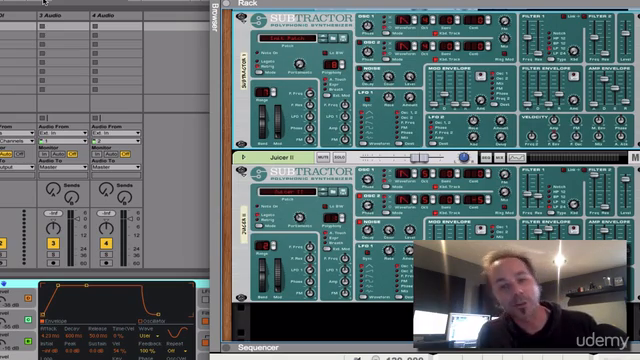
Task: Click the LFO 1 Dest button on the top Subtractor
Action: pos(399,144)
